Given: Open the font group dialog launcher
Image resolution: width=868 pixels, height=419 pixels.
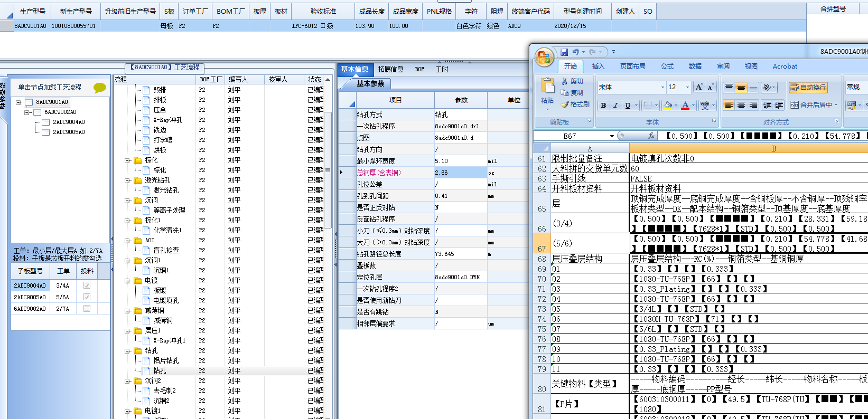Looking at the screenshot, I should click(x=714, y=121).
